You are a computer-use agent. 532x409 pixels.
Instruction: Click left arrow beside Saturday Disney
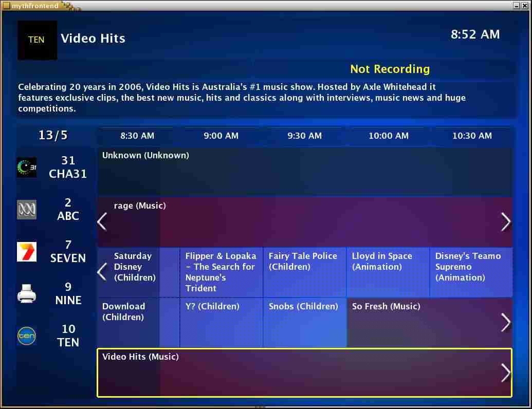click(x=102, y=271)
